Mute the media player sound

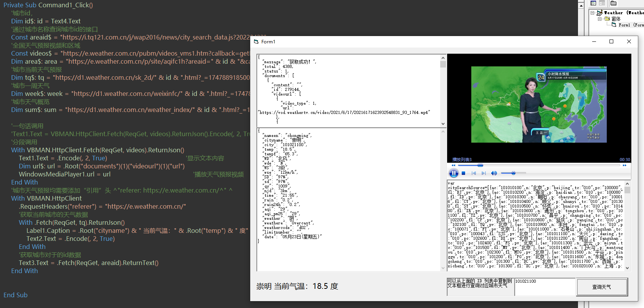[494, 173]
